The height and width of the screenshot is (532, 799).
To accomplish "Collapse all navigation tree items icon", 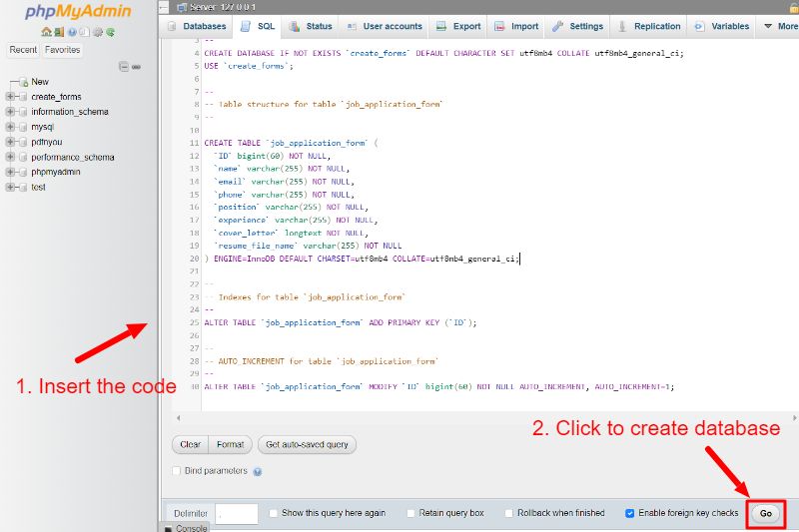I will coord(124,66).
